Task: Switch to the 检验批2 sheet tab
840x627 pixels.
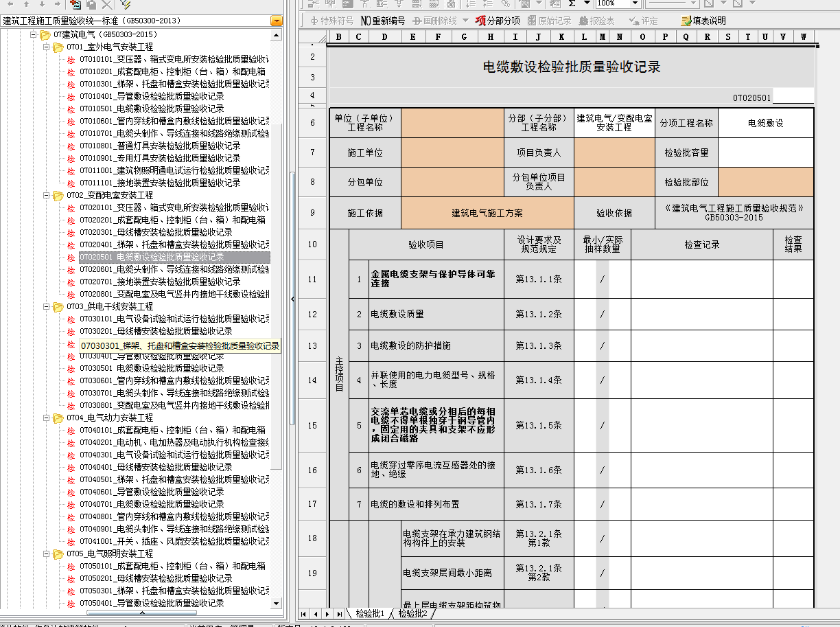Action: [x=412, y=613]
